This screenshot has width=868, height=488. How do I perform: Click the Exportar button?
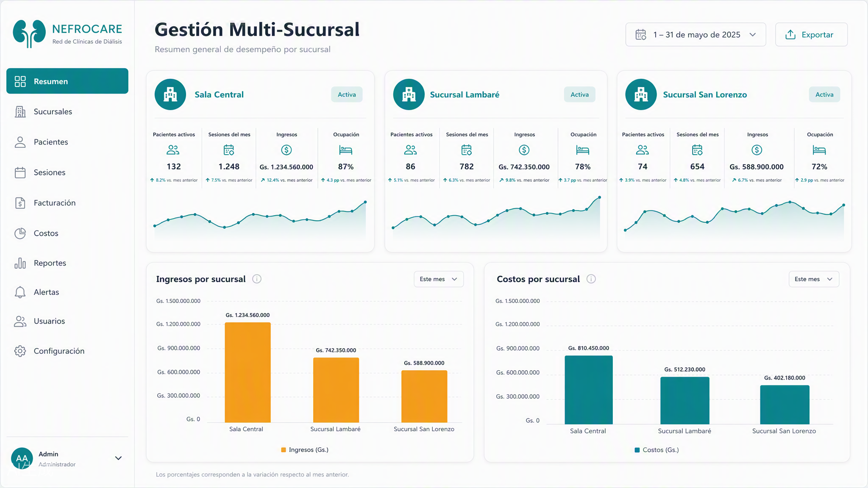coord(811,35)
